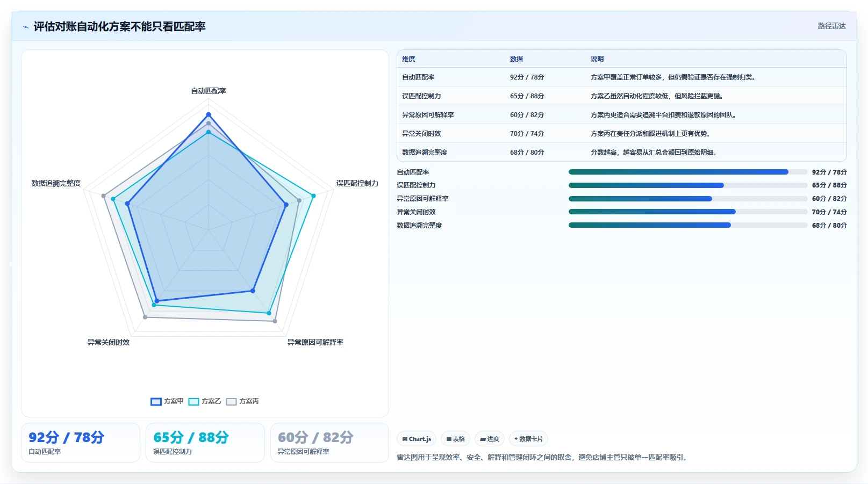
Task: Click radar axis label 异常原因可解释率
Action: tap(315, 342)
